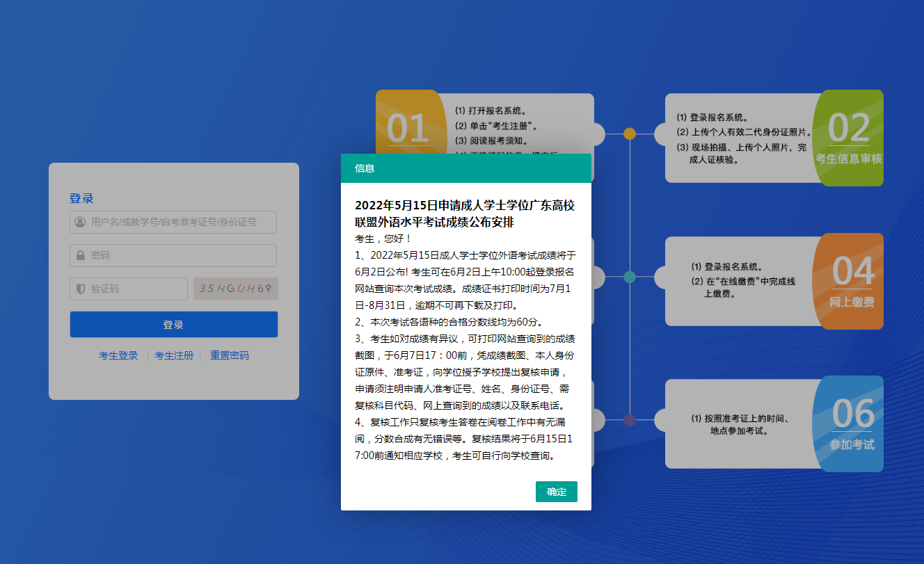Click step text 现场拍摄、上传个人照片
Viewport: 924px width, 564px height.
(x=742, y=153)
